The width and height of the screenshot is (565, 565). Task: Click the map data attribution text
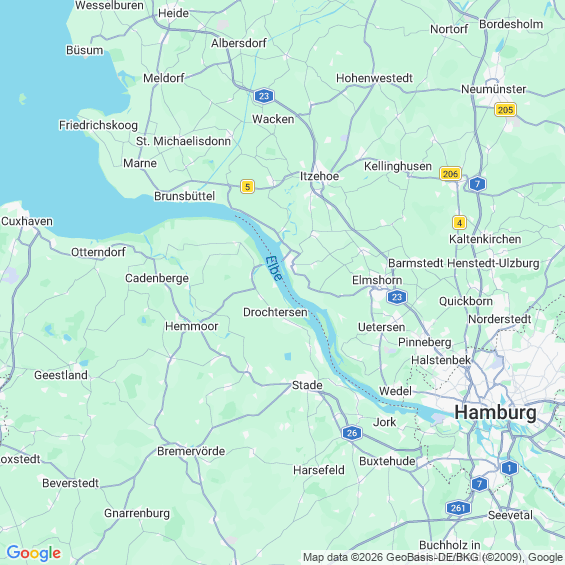[433, 557]
